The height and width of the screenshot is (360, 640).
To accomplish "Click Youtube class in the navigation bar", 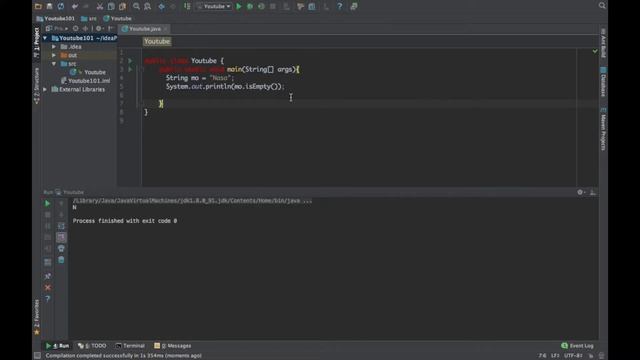I will point(118,18).
